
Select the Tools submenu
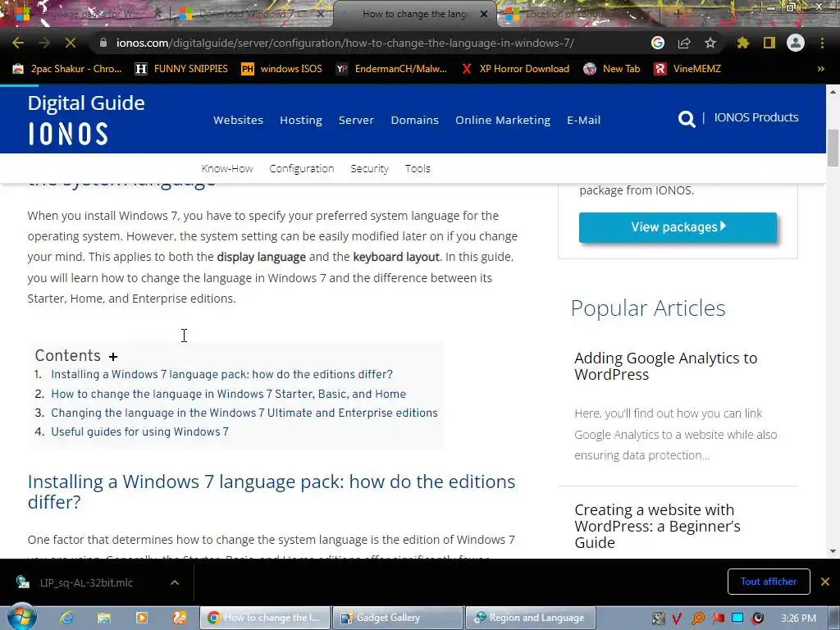coord(418,168)
